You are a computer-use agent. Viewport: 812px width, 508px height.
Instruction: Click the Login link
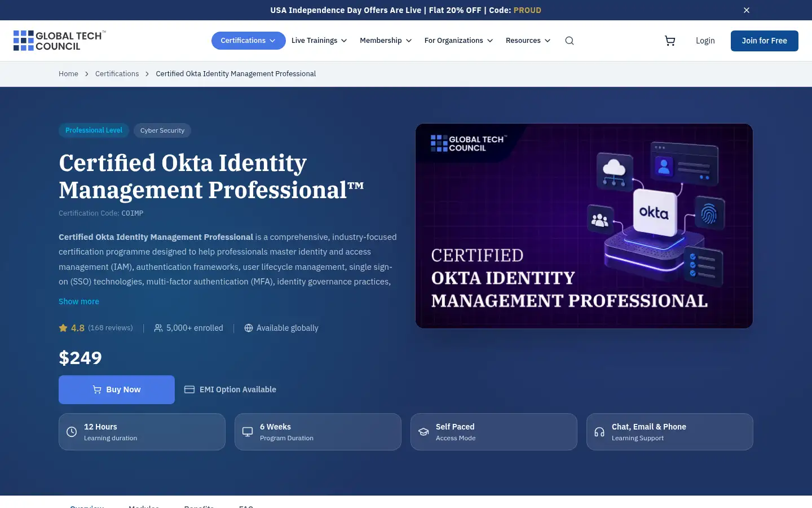coord(705,41)
